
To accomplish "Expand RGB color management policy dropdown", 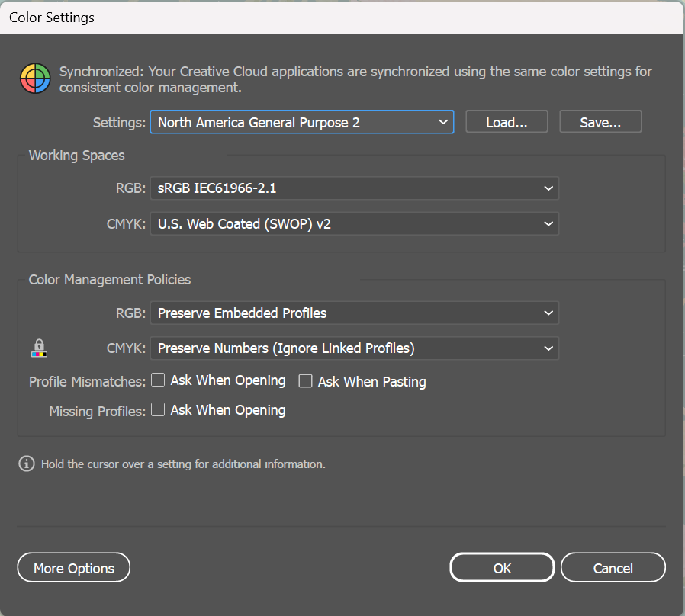I will point(354,313).
